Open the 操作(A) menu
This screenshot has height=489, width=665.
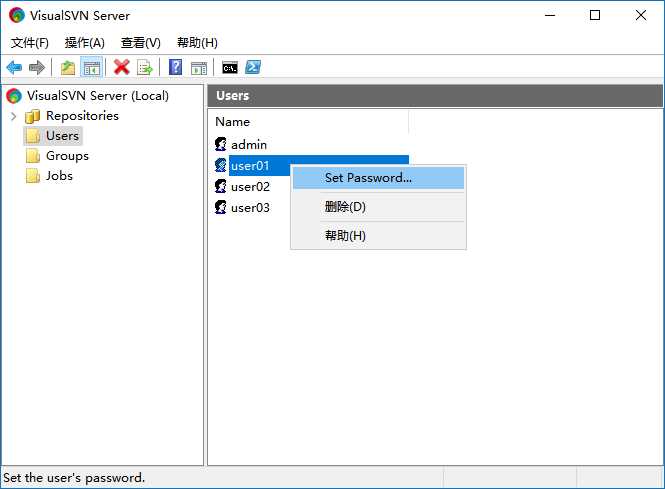click(84, 42)
